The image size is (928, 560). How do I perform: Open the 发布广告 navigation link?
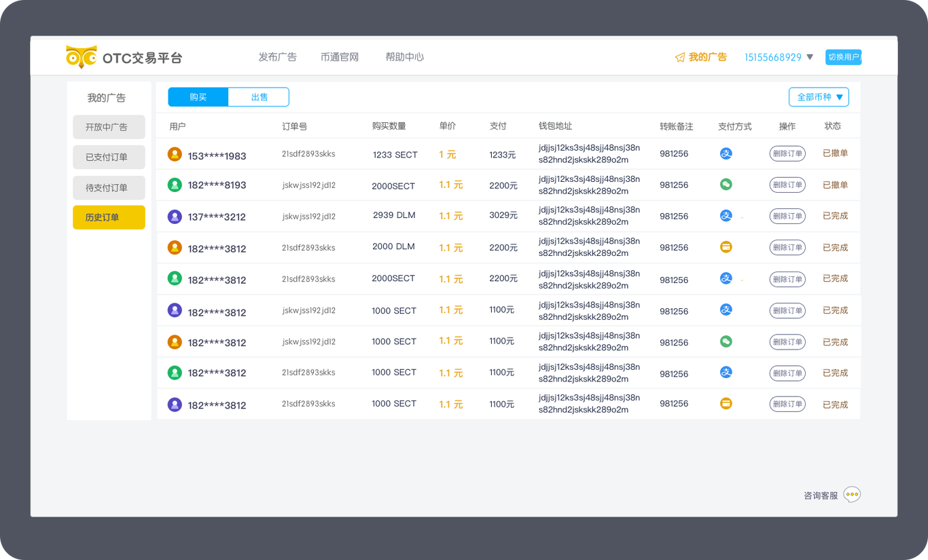point(277,57)
